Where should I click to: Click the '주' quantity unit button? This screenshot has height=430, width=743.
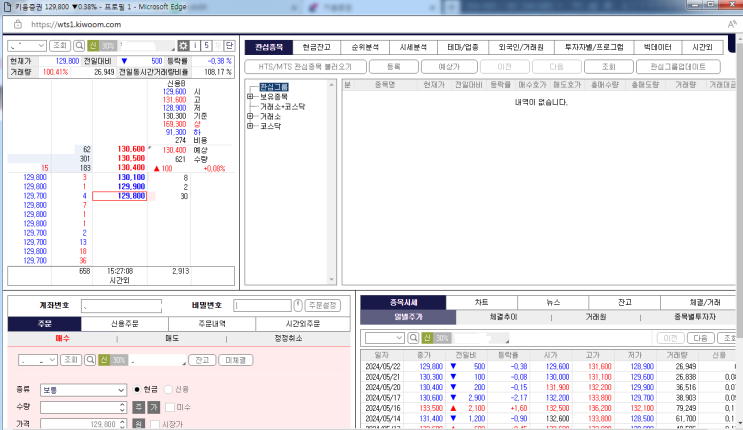138,407
